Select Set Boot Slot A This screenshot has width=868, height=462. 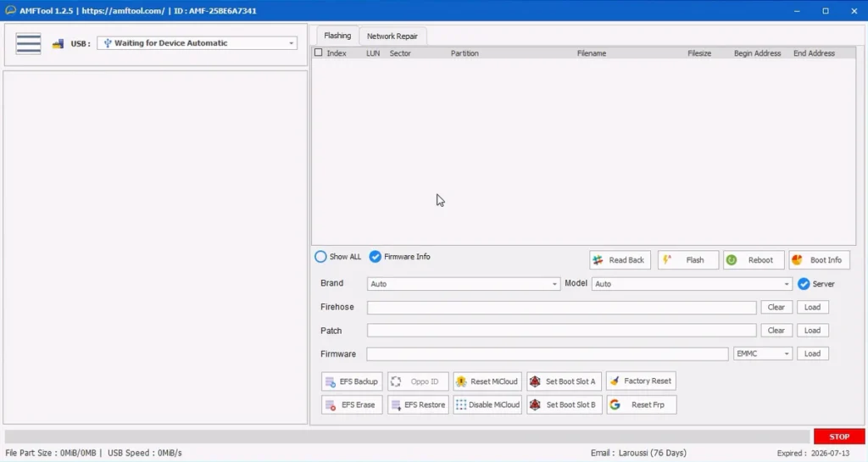coord(560,381)
